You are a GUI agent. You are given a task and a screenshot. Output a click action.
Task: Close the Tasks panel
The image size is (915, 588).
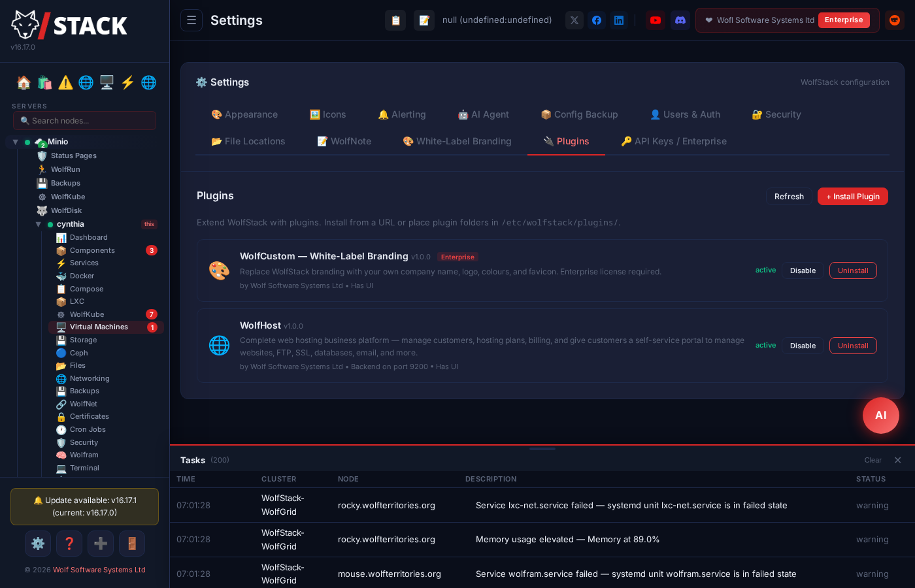tap(898, 460)
